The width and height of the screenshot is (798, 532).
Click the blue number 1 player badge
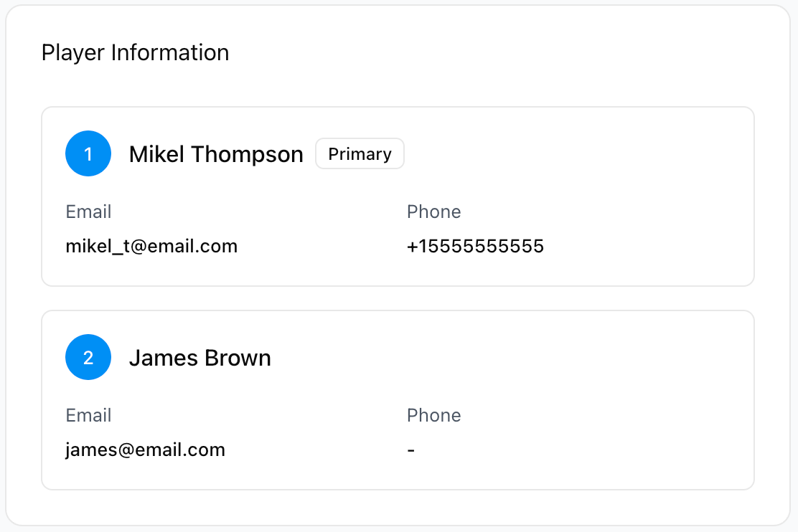pos(88,153)
